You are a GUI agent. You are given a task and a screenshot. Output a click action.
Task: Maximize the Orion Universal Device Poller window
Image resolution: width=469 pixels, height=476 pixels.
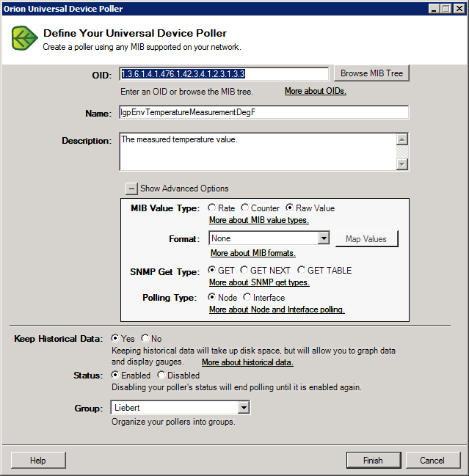[x=446, y=9]
